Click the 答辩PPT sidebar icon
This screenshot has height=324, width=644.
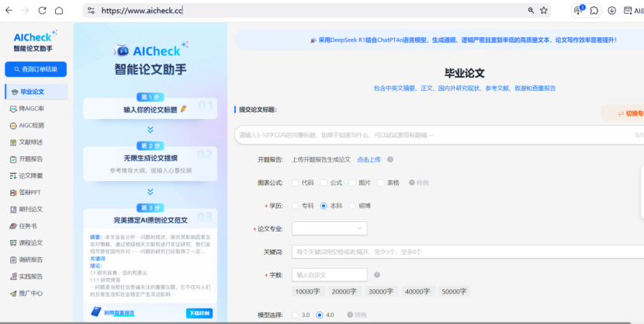[x=12, y=193]
